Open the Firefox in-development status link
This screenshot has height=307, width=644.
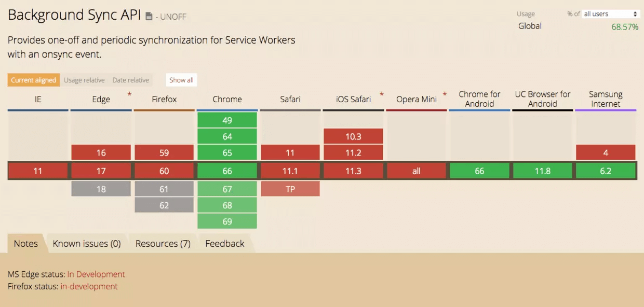[x=89, y=286]
